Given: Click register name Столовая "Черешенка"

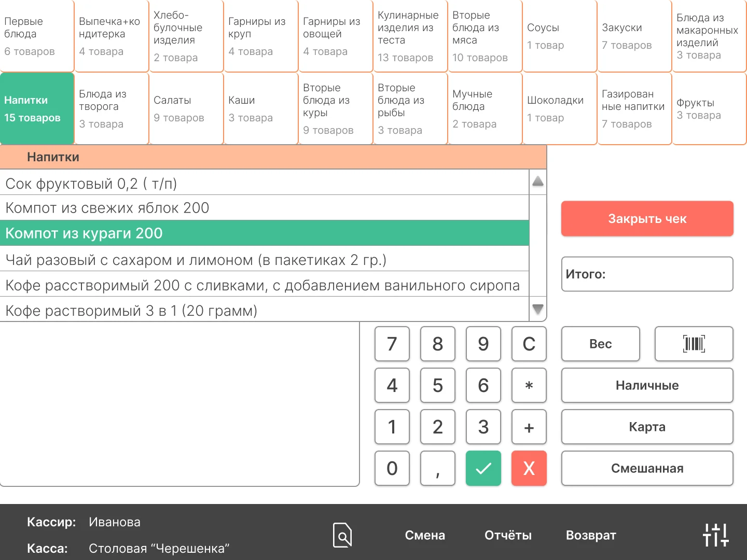Looking at the screenshot, I should 159,548.
